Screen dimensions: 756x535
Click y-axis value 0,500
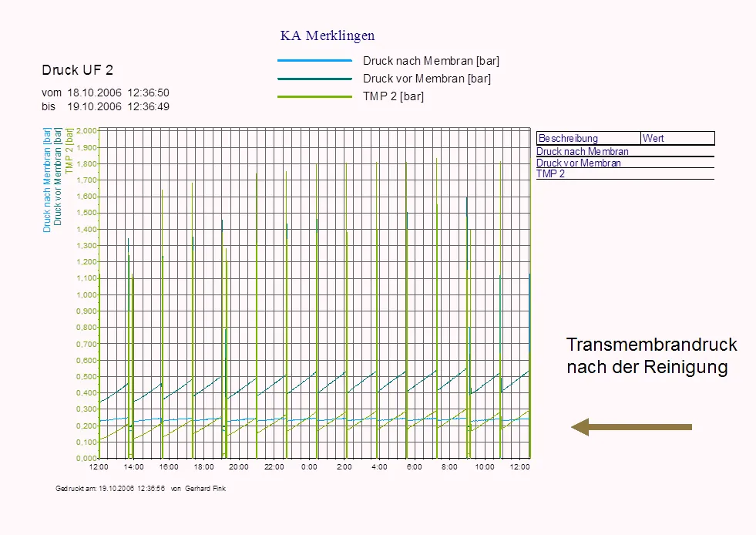pyautogui.click(x=87, y=377)
